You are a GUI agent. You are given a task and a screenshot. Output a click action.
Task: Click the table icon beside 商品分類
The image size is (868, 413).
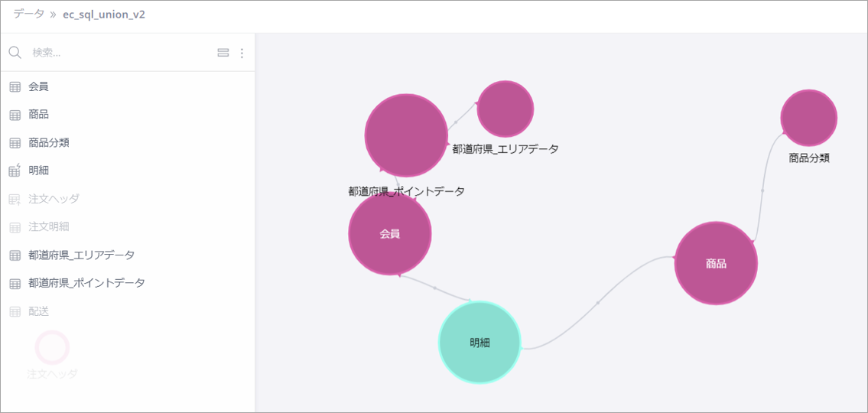point(15,143)
